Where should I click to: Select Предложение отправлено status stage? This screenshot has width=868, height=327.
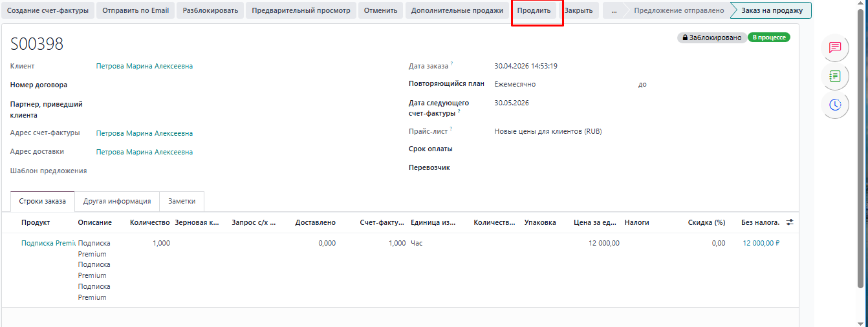coord(679,10)
